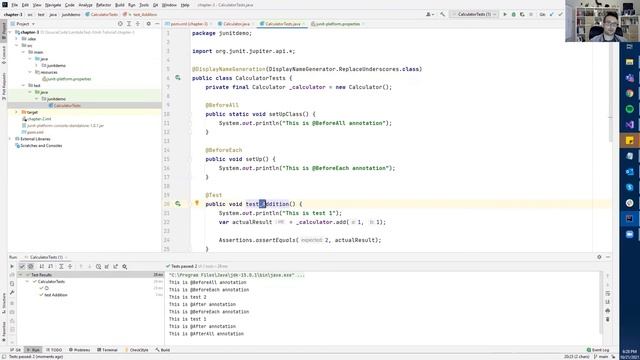Screen dimensions: 640x360
Task: Open test history clock icon
Action: (x=98, y=267)
